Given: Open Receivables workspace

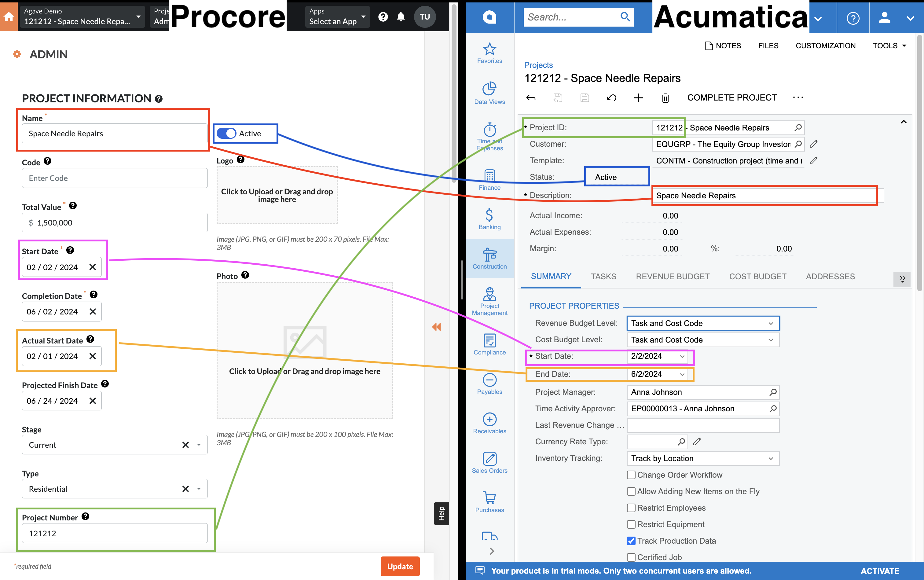Looking at the screenshot, I should (x=490, y=423).
